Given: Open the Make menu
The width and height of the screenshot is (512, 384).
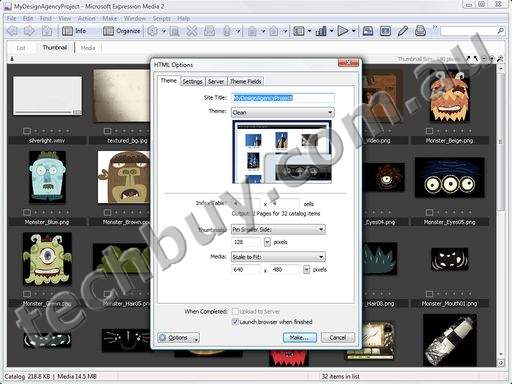Looking at the screenshot, I should point(109,19).
